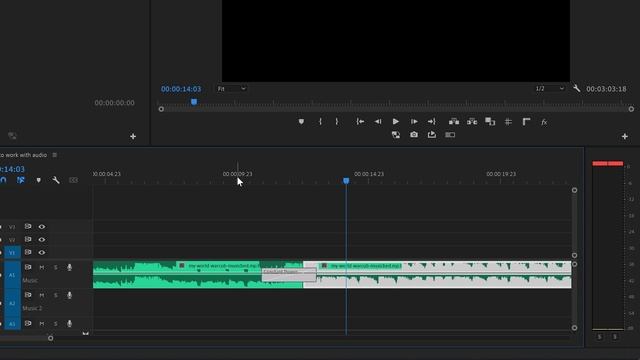Viewport: 640px width, 360px height.
Task: Play the sequence in Program Monitor
Action: (396, 122)
